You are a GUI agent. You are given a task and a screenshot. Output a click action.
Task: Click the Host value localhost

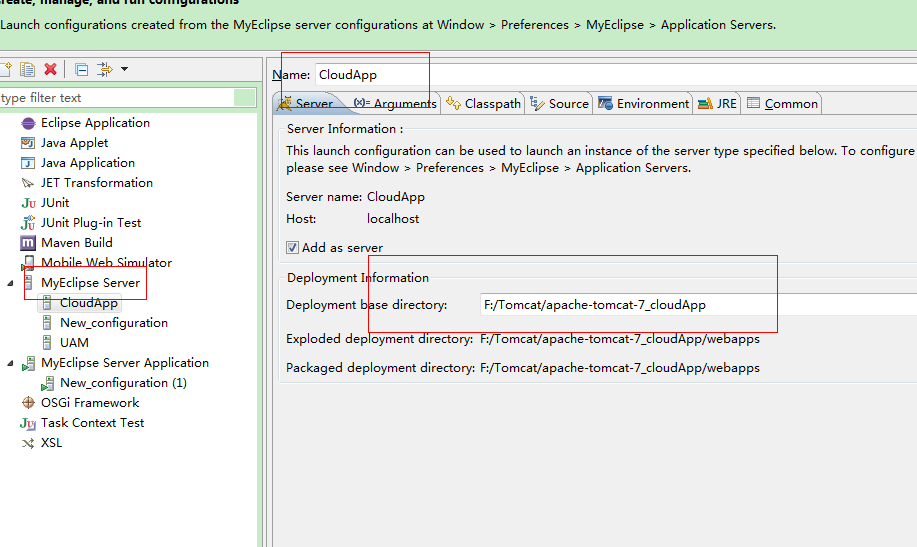coord(393,219)
